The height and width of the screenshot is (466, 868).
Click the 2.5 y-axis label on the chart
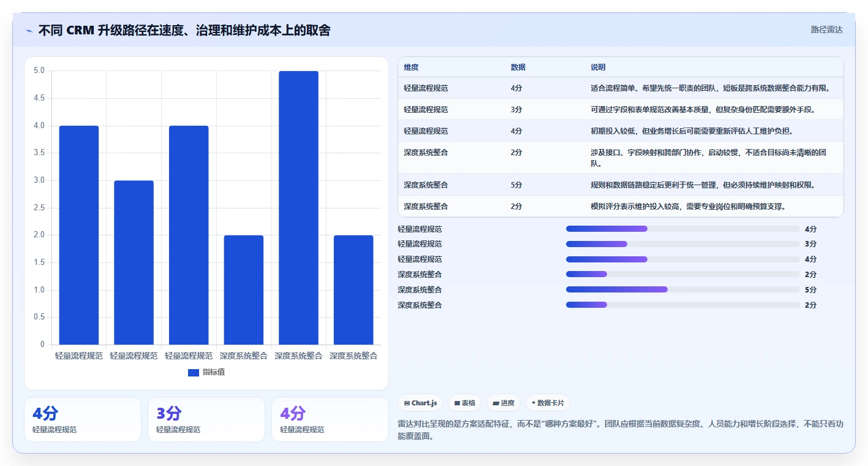click(39, 208)
